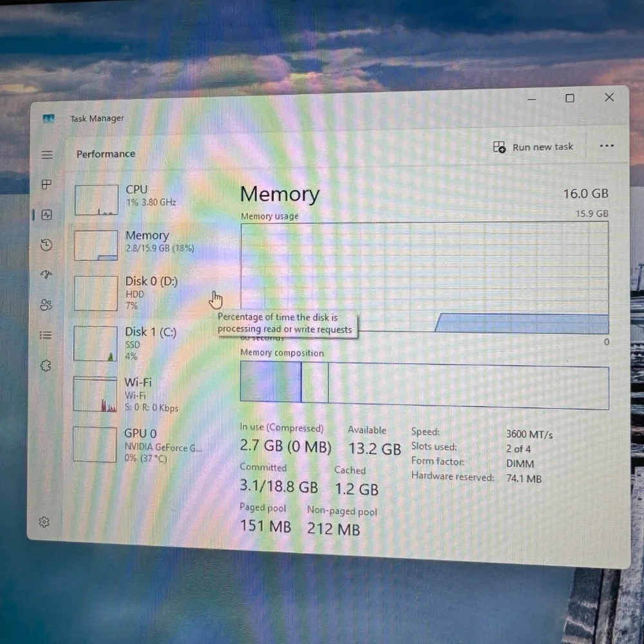
Task: Open the Services page icon
Action: (x=46, y=366)
